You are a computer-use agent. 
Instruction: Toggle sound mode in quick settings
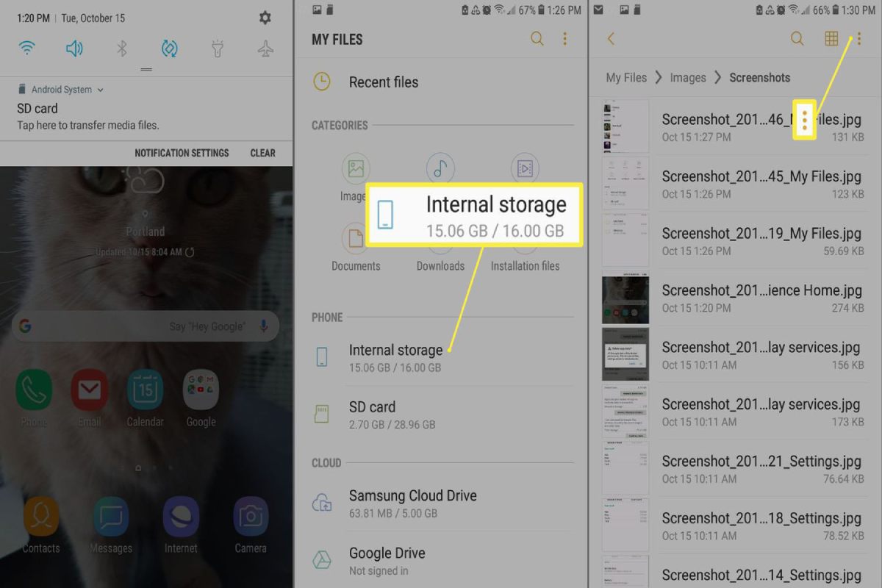coord(74,49)
